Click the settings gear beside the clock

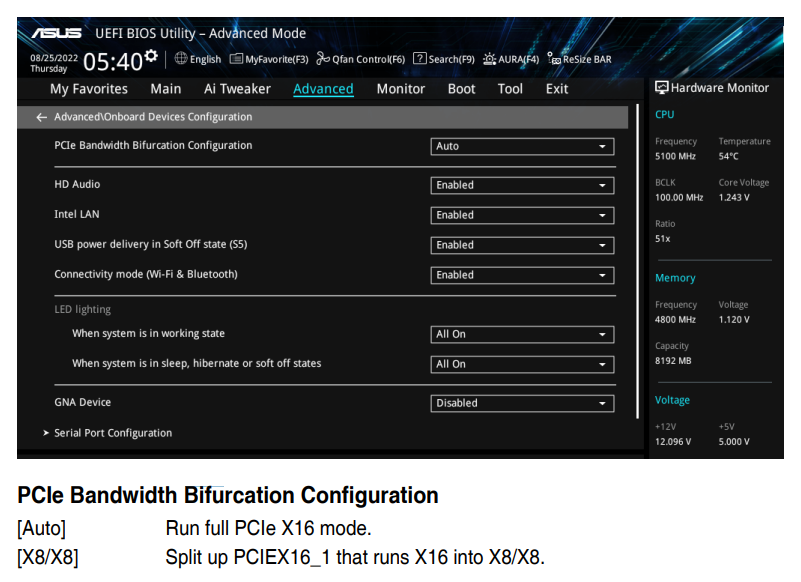pyautogui.click(x=151, y=56)
